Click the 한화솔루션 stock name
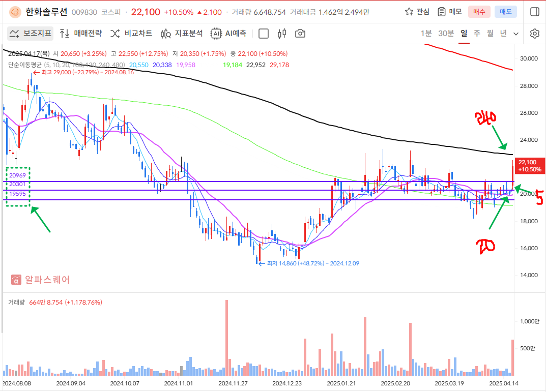 [46, 12]
